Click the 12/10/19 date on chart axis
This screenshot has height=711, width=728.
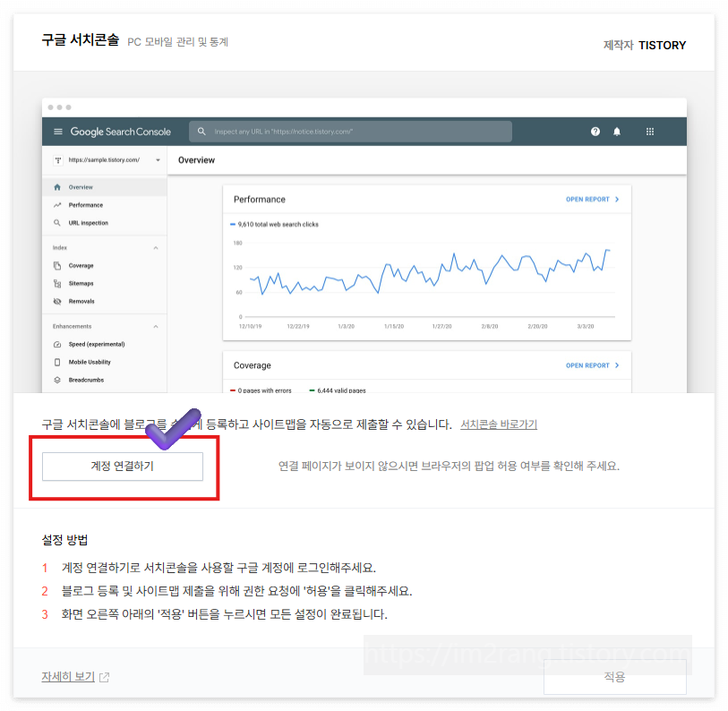(x=250, y=327)
